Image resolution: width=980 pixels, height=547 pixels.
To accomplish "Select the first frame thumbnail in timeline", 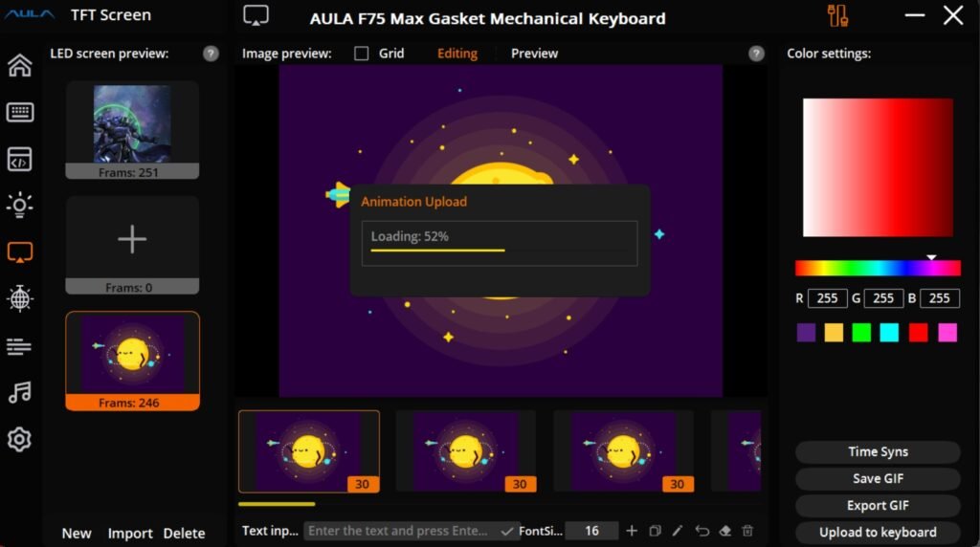I will [309, 451].
